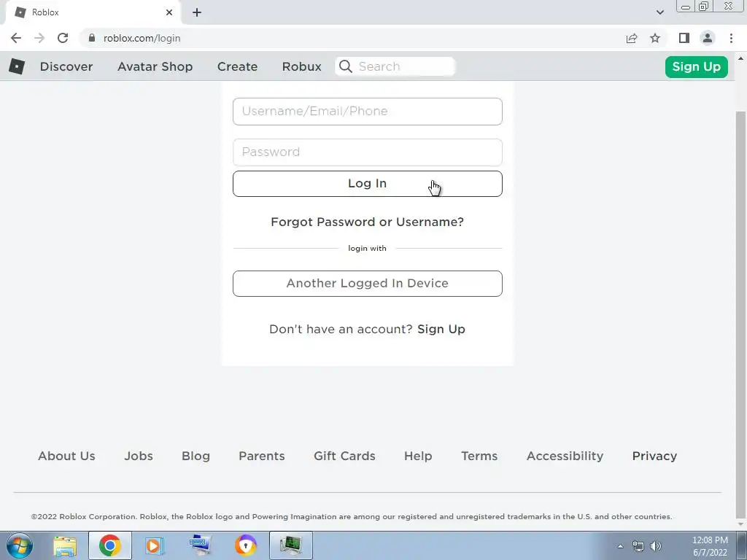
Task: Open the About Us footer link
Action: click(x=66, y=456)
